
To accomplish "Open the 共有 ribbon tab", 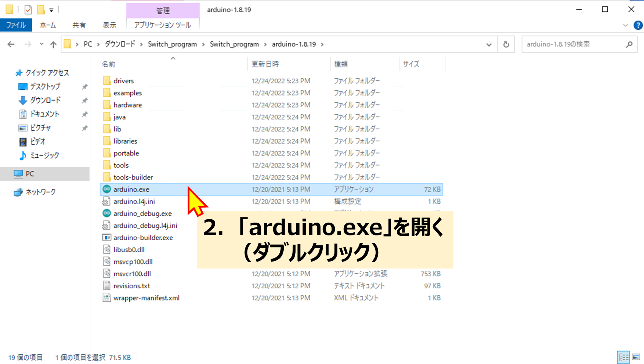I will click(x=79, y=25).
